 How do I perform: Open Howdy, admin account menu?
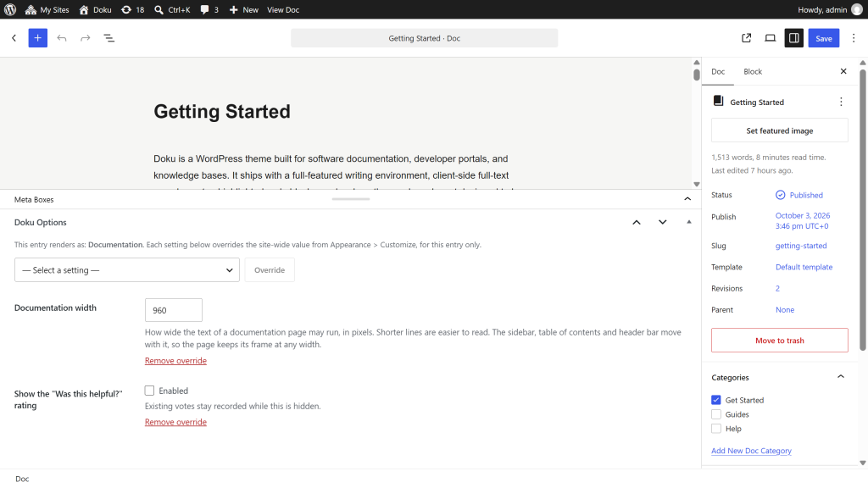pos(830,9)
